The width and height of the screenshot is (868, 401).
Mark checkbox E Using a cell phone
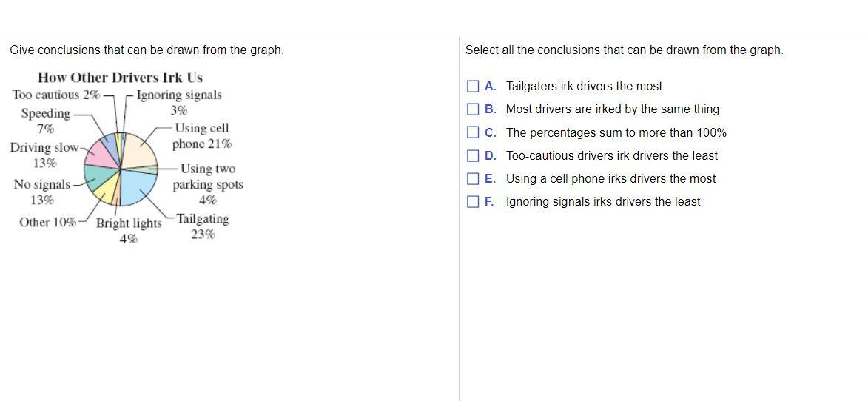[472, 178]
